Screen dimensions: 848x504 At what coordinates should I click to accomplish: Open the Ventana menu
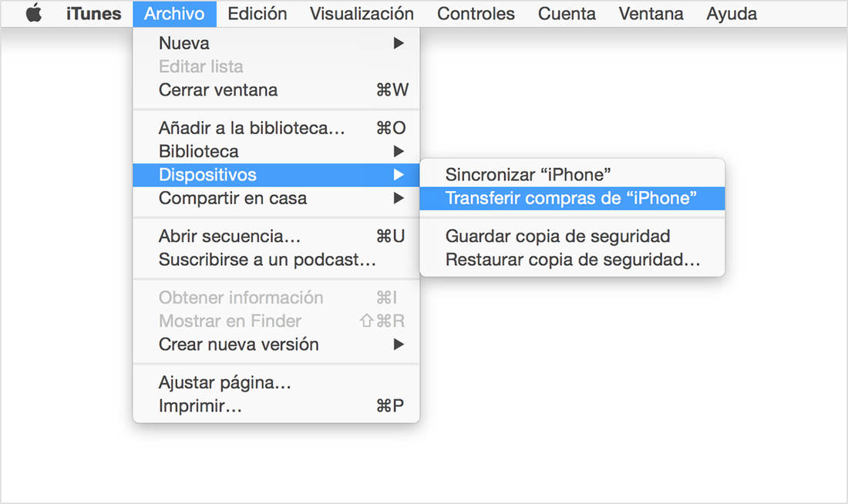point(651,14)
